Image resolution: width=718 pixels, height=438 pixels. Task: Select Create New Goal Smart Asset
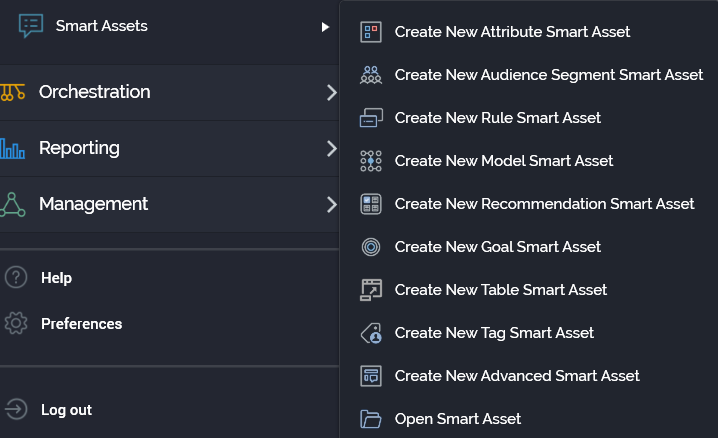498,247
